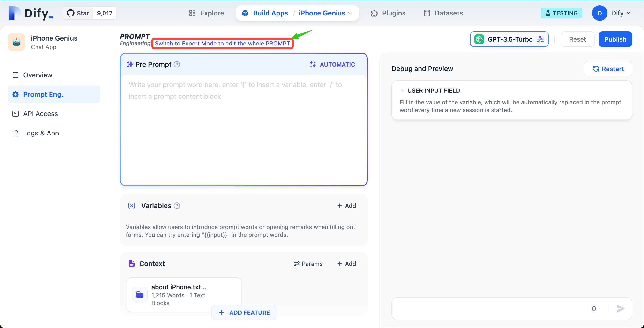Click the Variables help question-mark icon
The width and height of the screenshot is (644, 328).
pyautogui.click(x=177, y=206)
